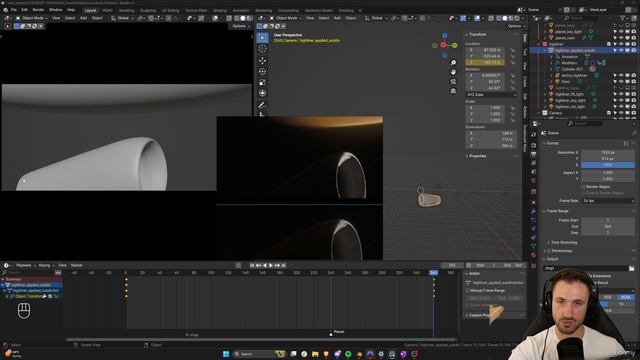
Task: Switch to the Geometry Nodes workspace tab
Action: click(318, 11)
